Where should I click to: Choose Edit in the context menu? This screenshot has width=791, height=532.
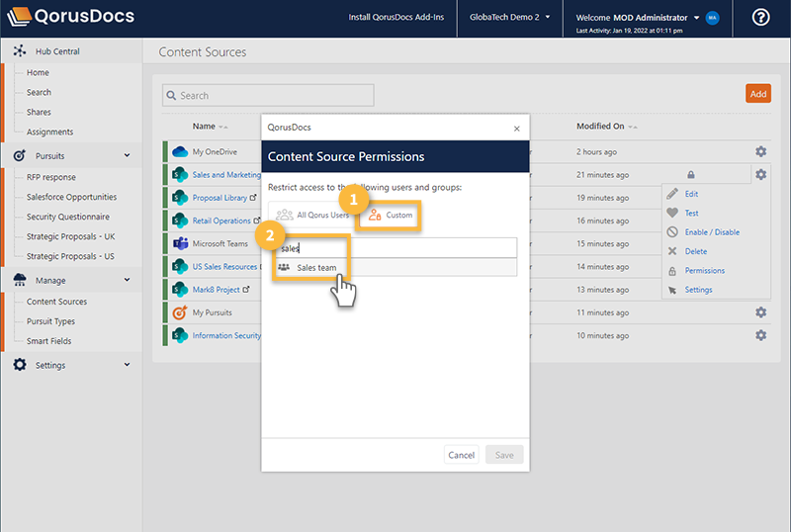click(x=691, y=194)
